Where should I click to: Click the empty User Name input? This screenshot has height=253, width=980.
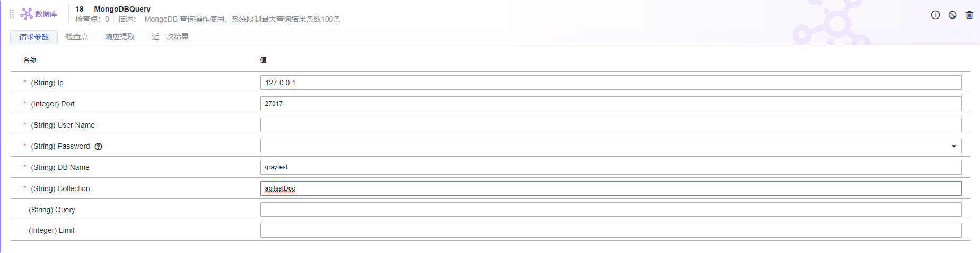pyautogui.click(x=610, y=125)
